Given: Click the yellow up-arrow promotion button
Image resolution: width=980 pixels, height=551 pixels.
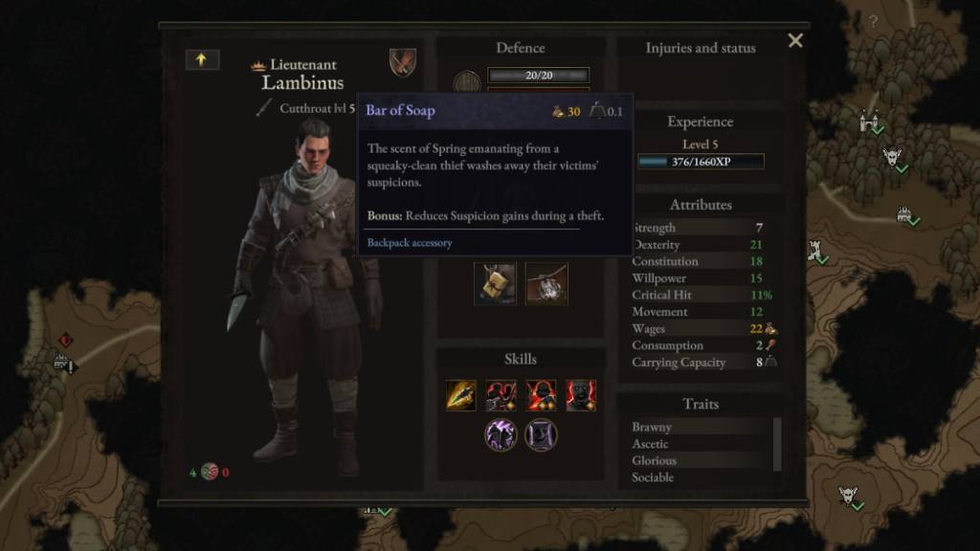Looking at the screenshot, I should coord(202,59).
